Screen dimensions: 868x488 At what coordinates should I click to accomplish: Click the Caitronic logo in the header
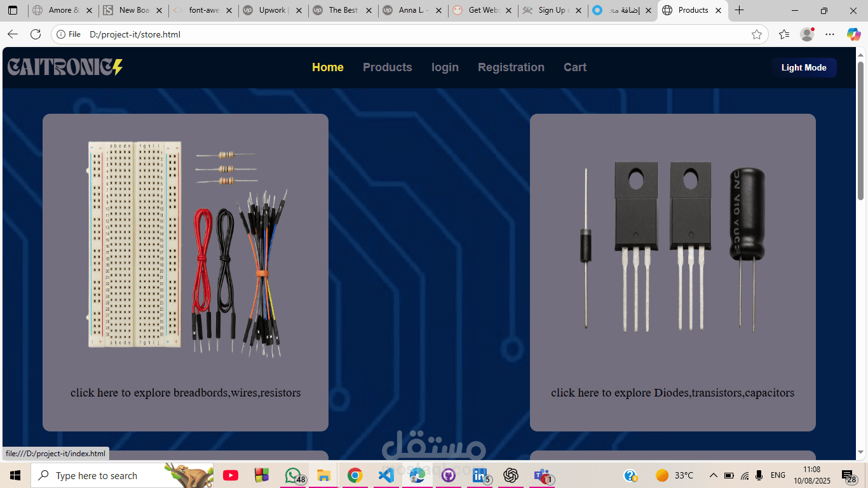tap(65, 67)
